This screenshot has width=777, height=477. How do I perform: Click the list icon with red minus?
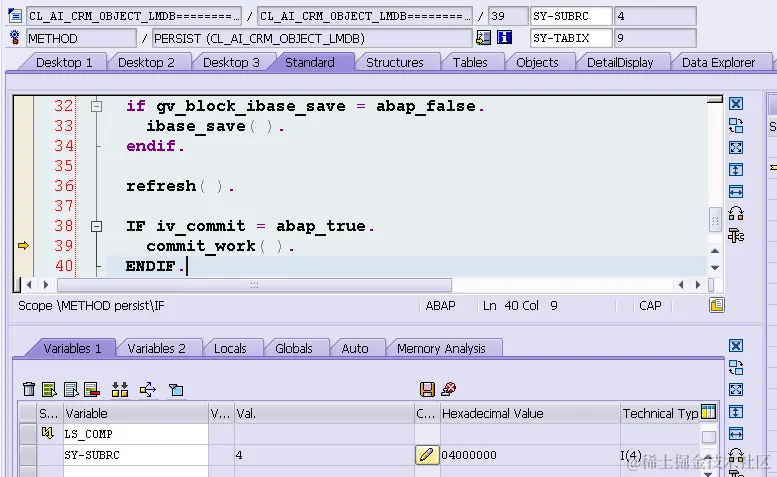(92, 389)
